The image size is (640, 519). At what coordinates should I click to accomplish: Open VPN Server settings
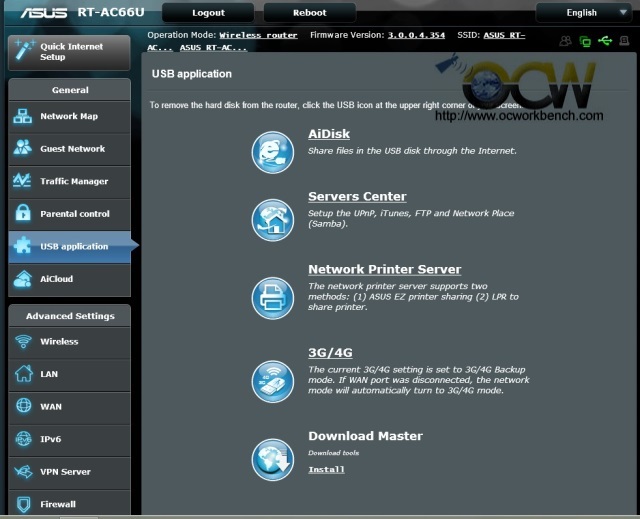69,472
